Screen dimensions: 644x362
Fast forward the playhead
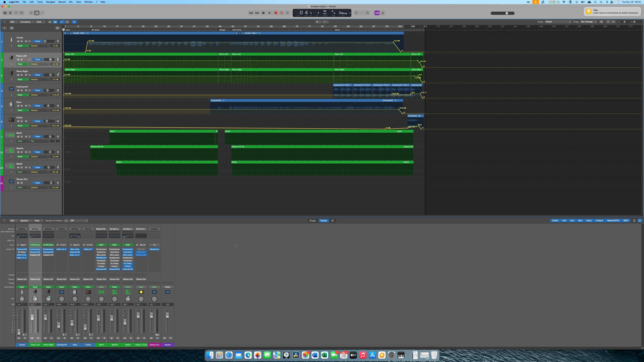(x=257, y=13)
